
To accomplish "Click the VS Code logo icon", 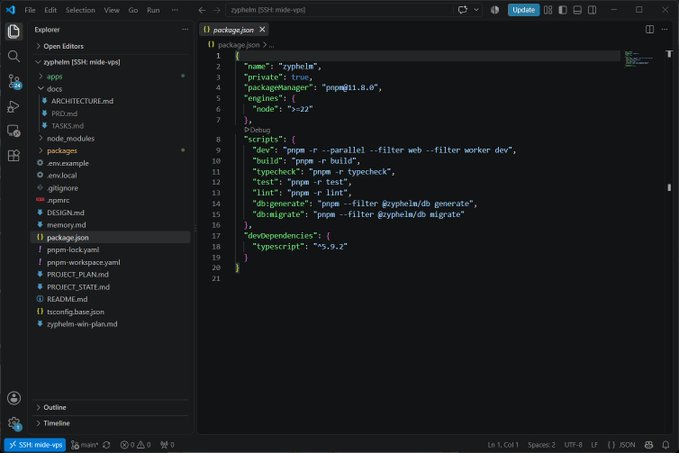I will click(x=10, y=10).
